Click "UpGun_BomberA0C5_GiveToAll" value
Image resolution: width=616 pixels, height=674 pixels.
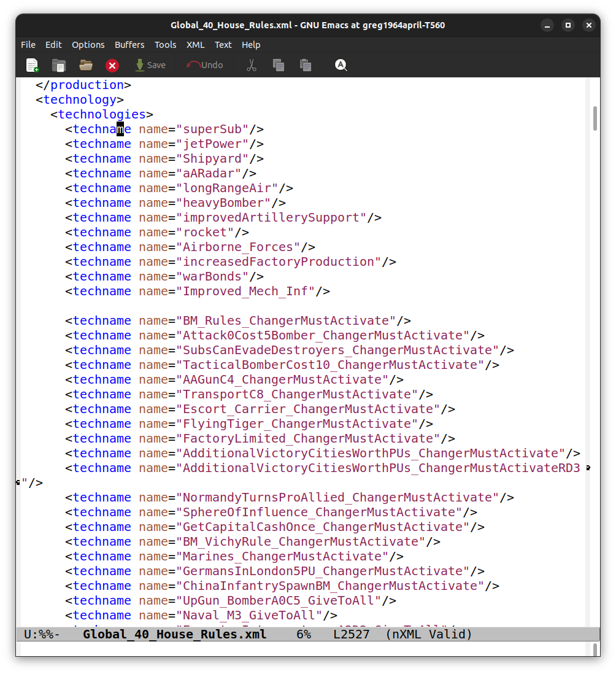pos(279,600)
